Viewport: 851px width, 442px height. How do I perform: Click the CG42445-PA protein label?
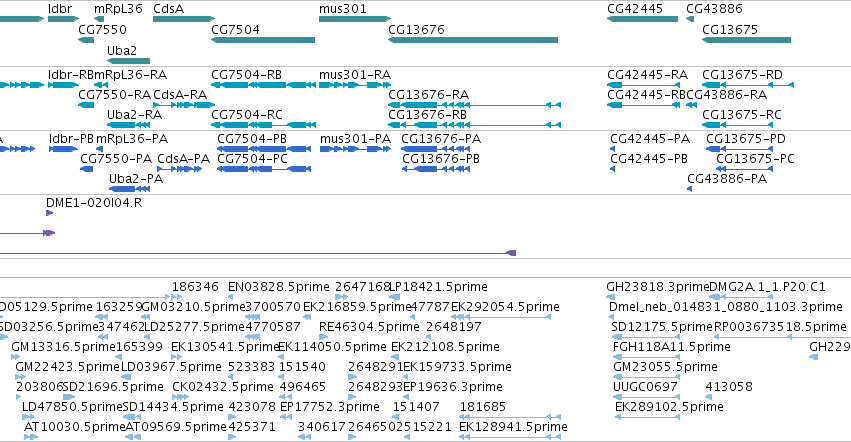650,139
